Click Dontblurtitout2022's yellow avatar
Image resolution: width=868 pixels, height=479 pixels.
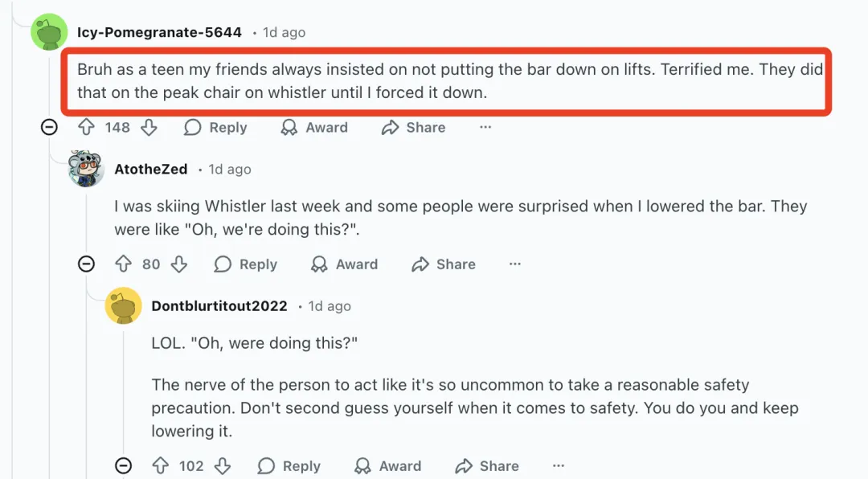pyautogui.click(x=124, y=305)
